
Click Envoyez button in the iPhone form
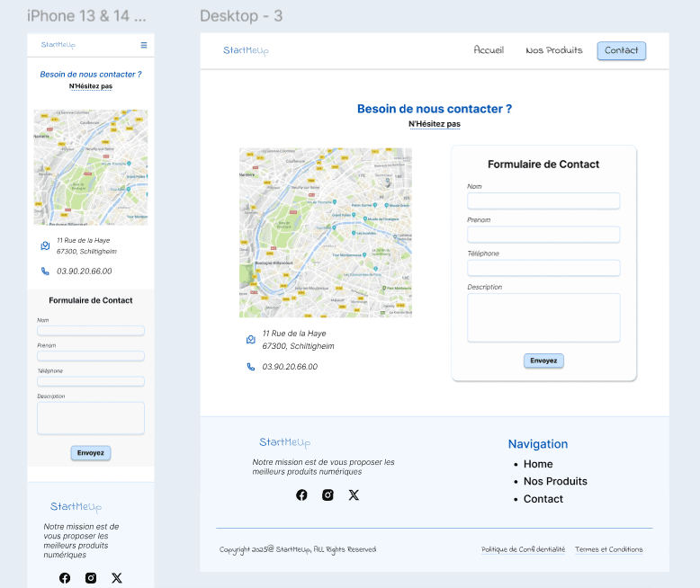click(x=91, y=453)
